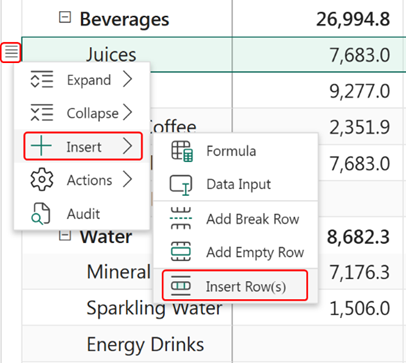The width and height of the screenshot is (406, 363).
Task: Click the Formula calculator table icon
Action: (x=182, y=151)
